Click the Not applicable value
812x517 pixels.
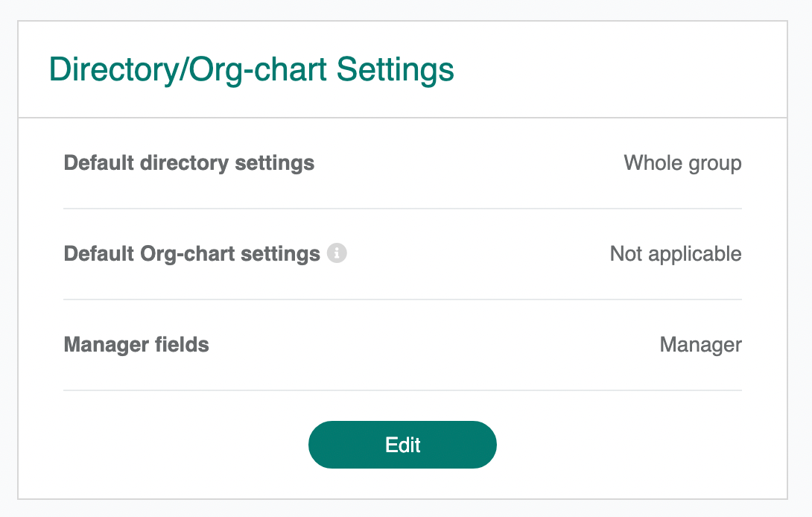(x=676, y=254)
